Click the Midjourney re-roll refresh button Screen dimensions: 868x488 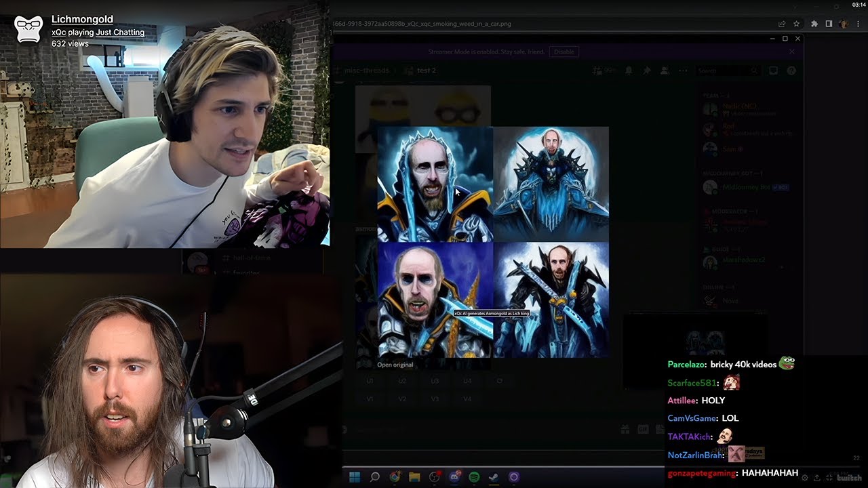499,381
